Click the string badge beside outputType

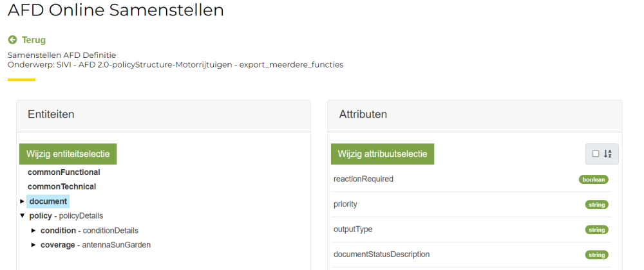click(x=596, y=230)
